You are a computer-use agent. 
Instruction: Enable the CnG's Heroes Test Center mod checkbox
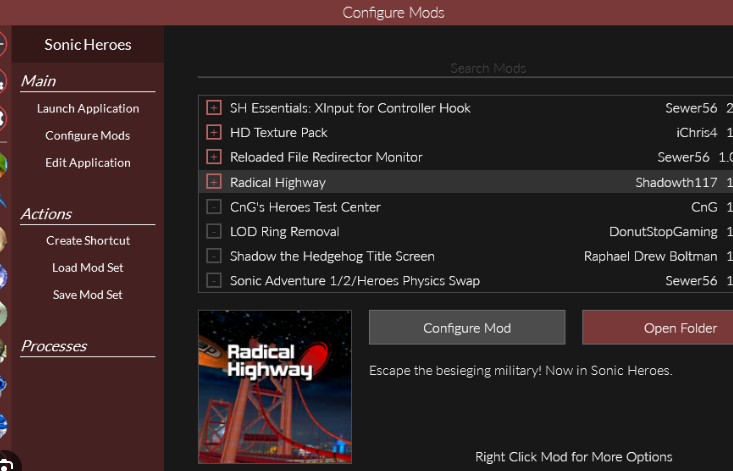coord(213,207)
